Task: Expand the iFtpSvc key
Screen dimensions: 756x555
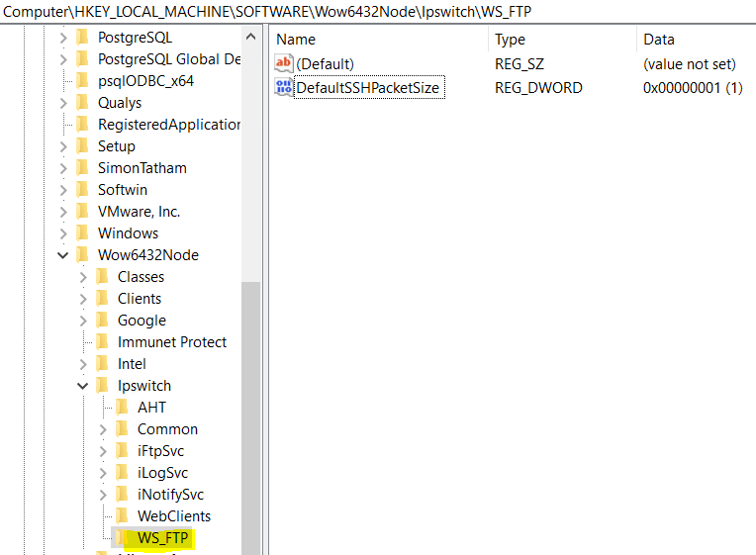Action: 103,451
